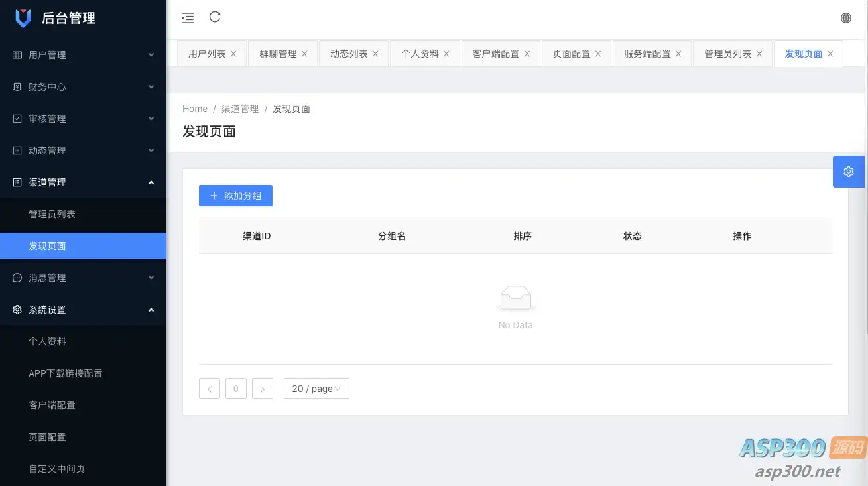Select 发现页面 in the sidebar

click(83, 246)
